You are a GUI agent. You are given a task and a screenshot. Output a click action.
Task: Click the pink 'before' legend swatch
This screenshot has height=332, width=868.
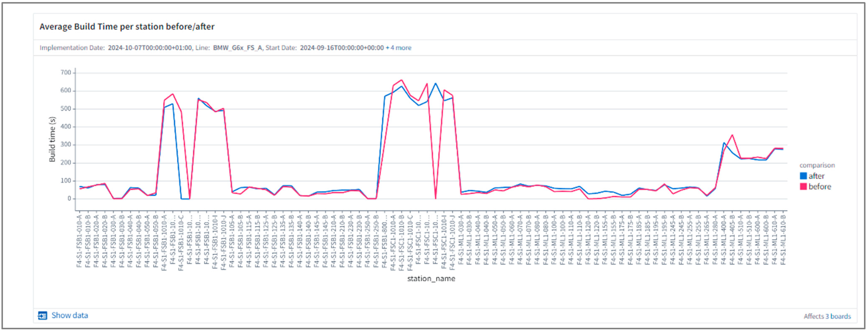coord(803,187)
